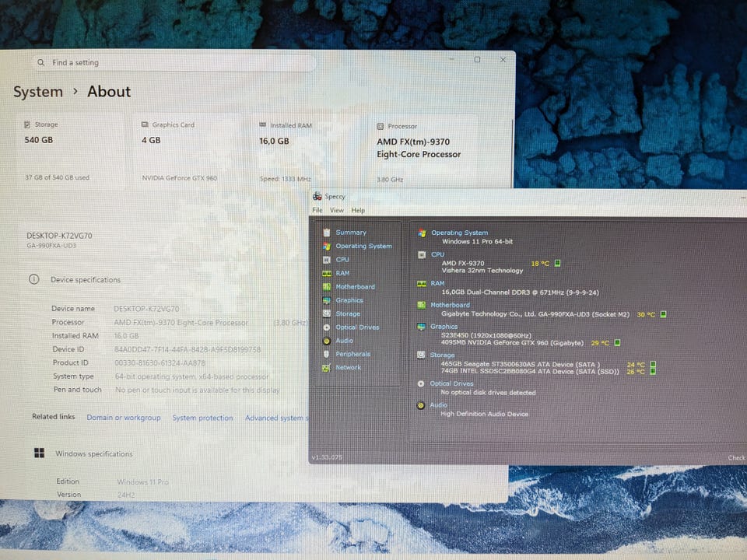Select RAM stick icon in Speccy sidebar
Screen dimensions: 747x560
(326, 273)
